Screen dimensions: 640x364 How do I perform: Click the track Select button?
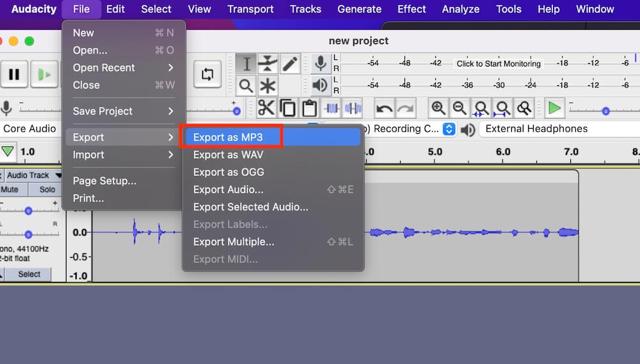[29, 274]
